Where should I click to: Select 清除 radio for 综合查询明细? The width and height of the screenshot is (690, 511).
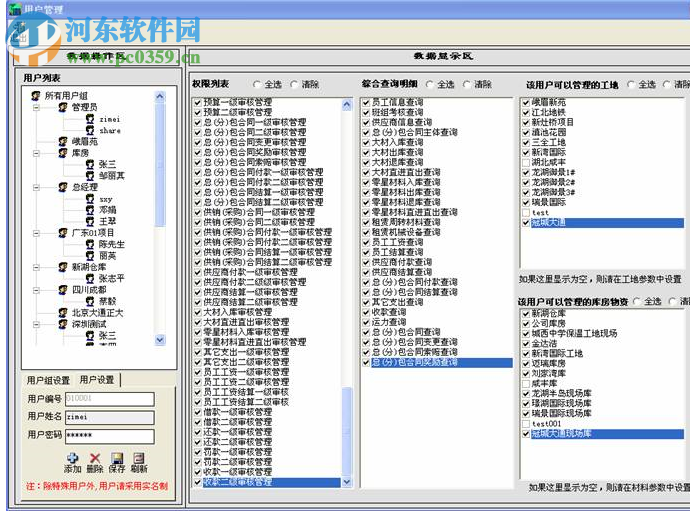pos(466,84)
